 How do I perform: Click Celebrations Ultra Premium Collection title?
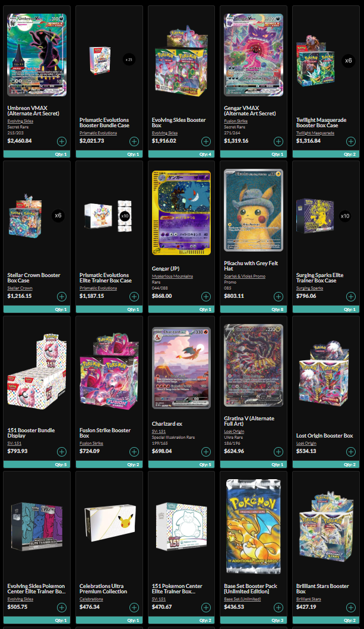pos(103,589)
